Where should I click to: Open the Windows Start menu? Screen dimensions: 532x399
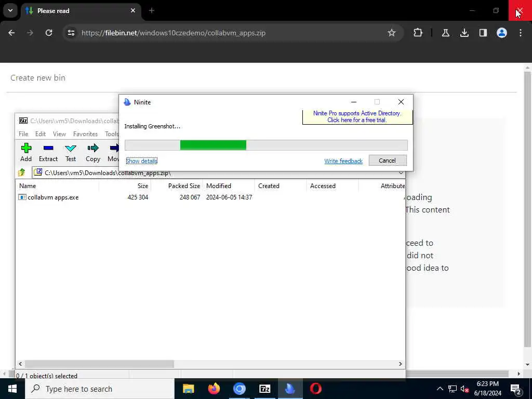tap(12, 389)
